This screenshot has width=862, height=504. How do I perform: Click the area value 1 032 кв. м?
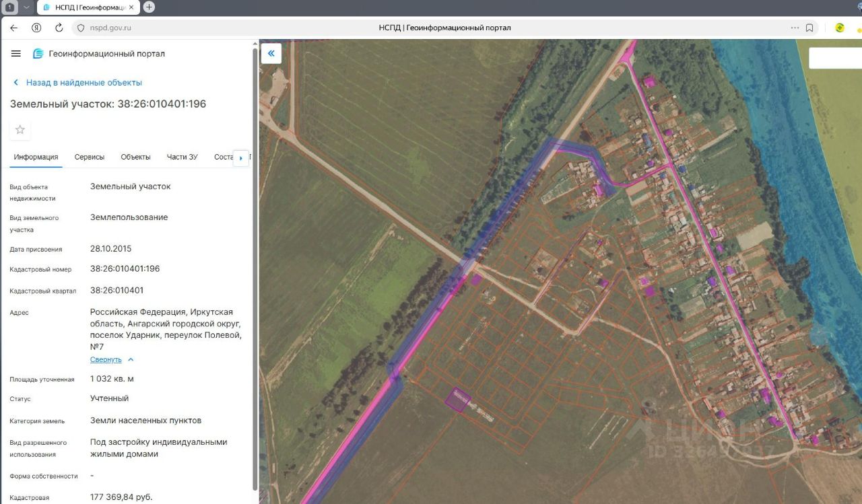112,379
